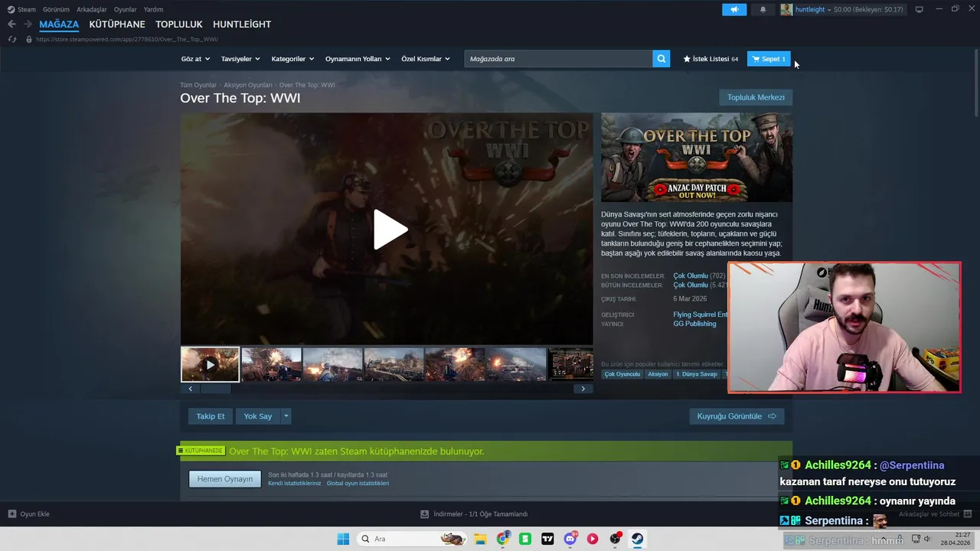Image resolution: width=980 pixels, height=551 pixels.
Task: Open the Görünüm menu
Action: point(56,9)
